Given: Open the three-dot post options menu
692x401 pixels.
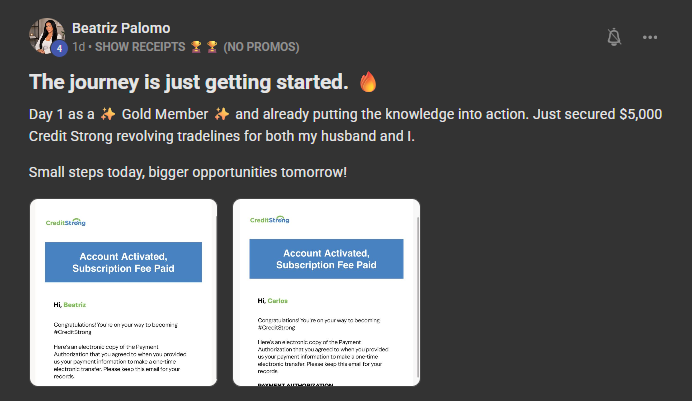Looking at the screenshot, I should click(650, 37).
